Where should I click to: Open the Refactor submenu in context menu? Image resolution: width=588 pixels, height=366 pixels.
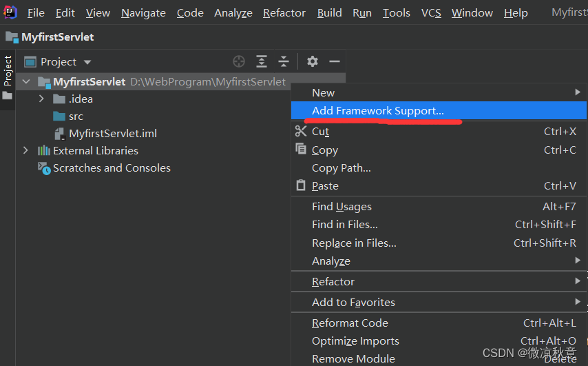pos(333,282)
